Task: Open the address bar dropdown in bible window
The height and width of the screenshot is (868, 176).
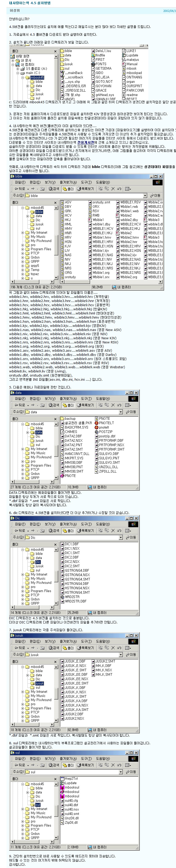Action: pos(145,195)
